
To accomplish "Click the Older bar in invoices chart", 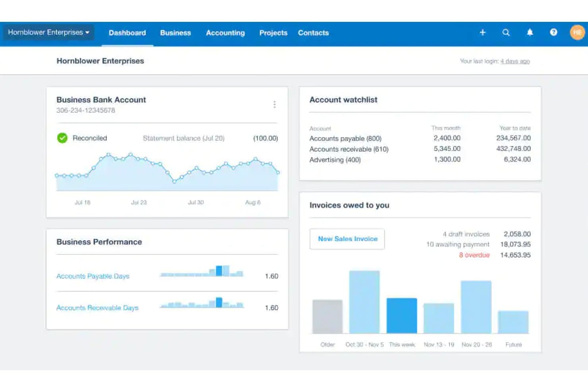I will pos(327,317).
